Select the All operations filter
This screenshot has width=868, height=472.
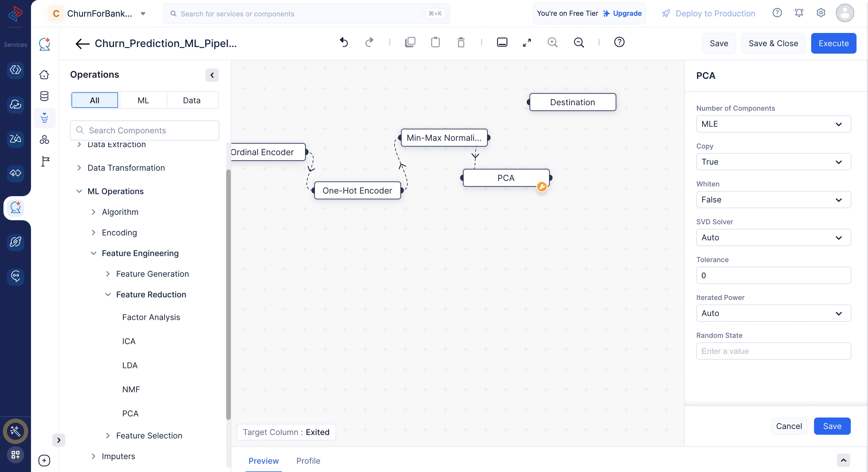click(x=94, y=100)
